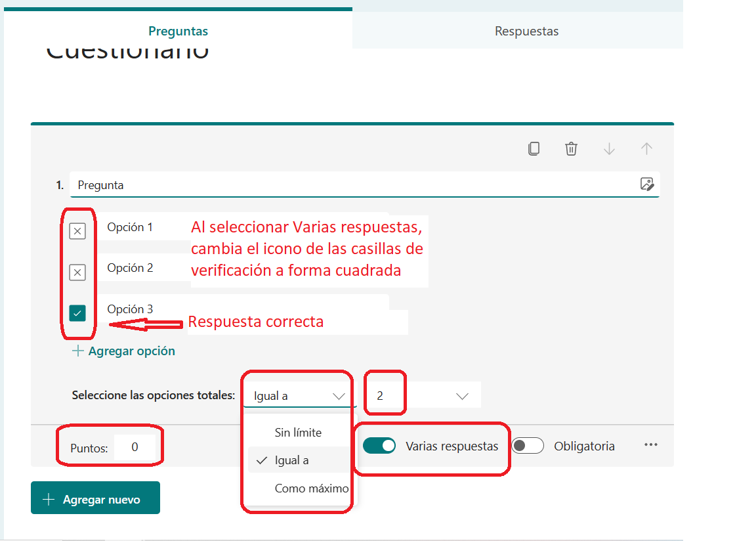Select the Preguntas tab

point(178,32)
